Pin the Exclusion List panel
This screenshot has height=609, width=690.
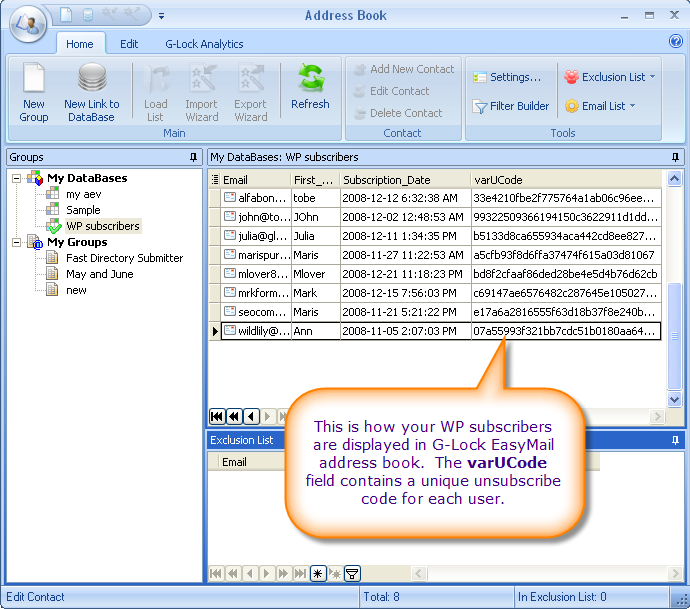[675, 440]
